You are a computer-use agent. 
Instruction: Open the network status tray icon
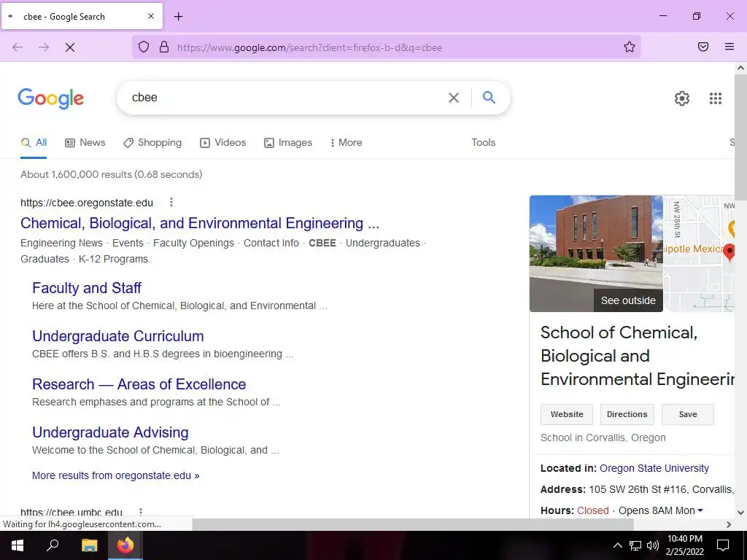pos(635,545)
